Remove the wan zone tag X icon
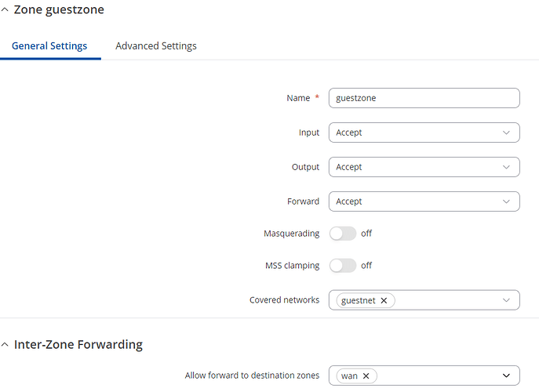Screen dimensions: 539x392 tap(366, 376)
